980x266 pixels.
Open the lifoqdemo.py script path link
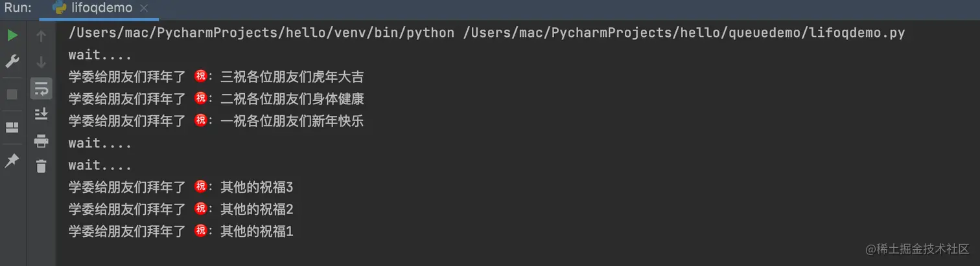click(x=684, y=33)
